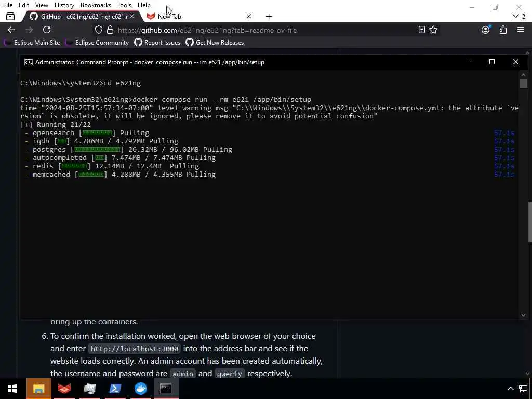Close the GitHub e621ng tab
The image size is (532, 399).
(x=132, y=16)
